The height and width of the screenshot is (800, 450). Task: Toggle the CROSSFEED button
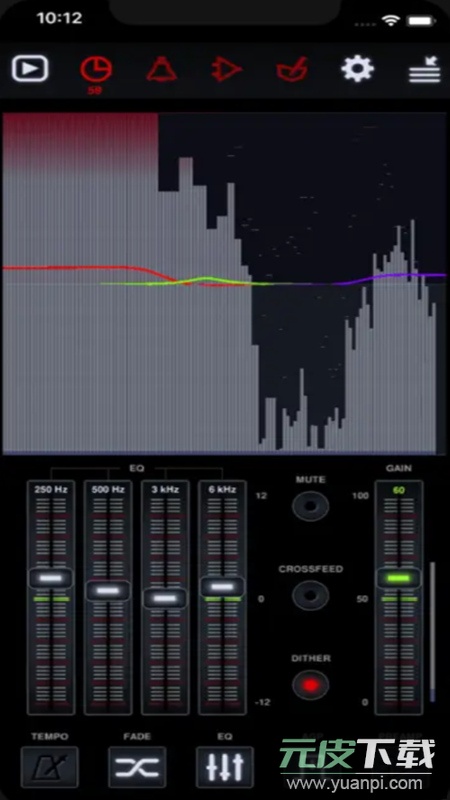click(310, 595)
